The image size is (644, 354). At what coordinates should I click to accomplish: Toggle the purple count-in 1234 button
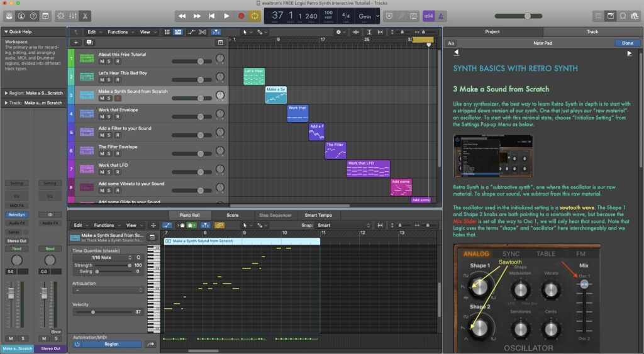click(428, 16)
